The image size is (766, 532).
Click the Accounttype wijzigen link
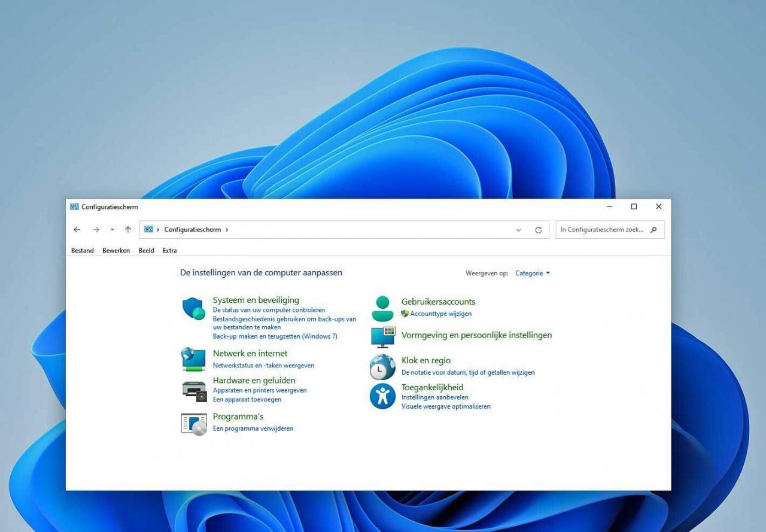pos(440,314)
